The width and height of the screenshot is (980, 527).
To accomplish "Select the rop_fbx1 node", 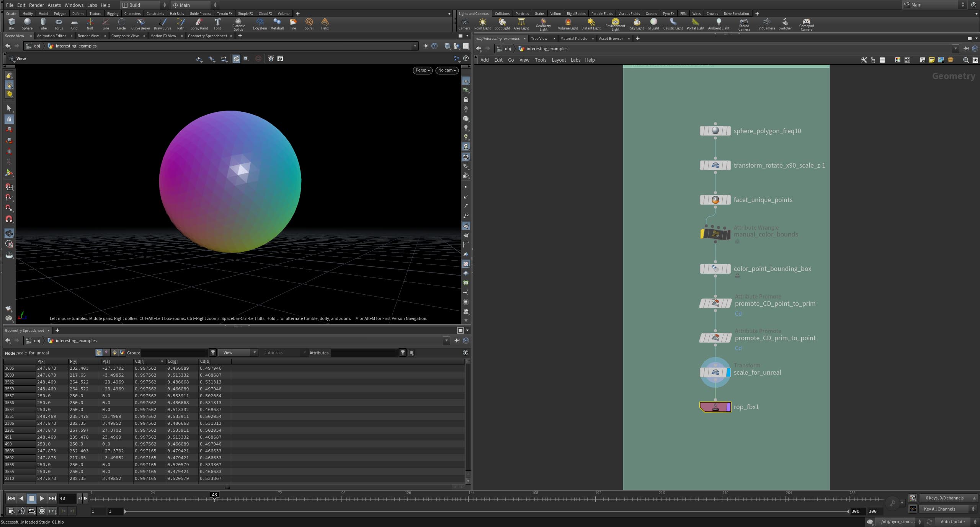I will tap(715, 407).
